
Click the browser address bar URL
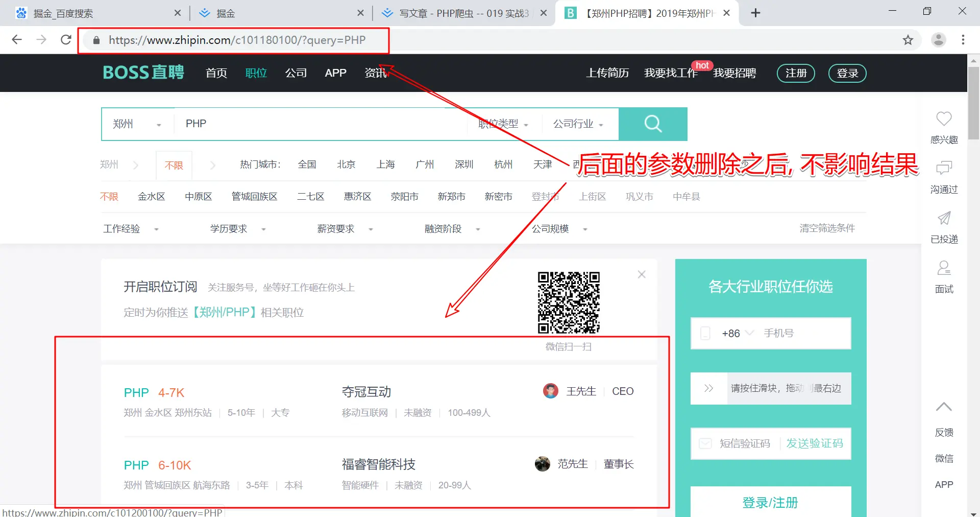coord(237,40)
